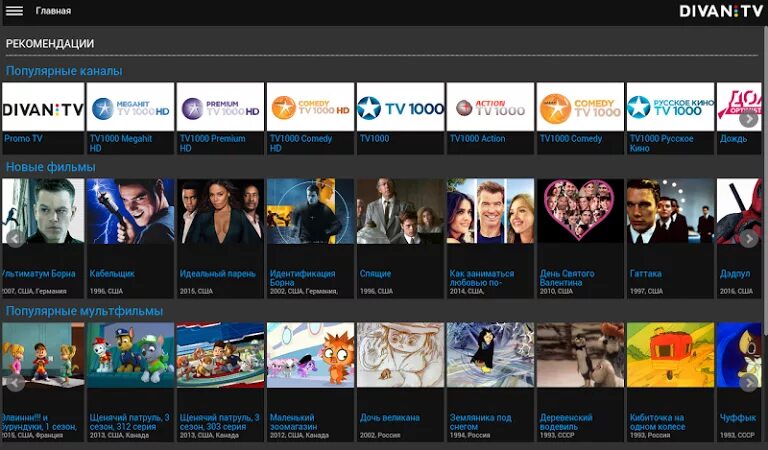Open Дочь великана cartoon thumbnail
The image size is (768, 450).
point(401,355)
